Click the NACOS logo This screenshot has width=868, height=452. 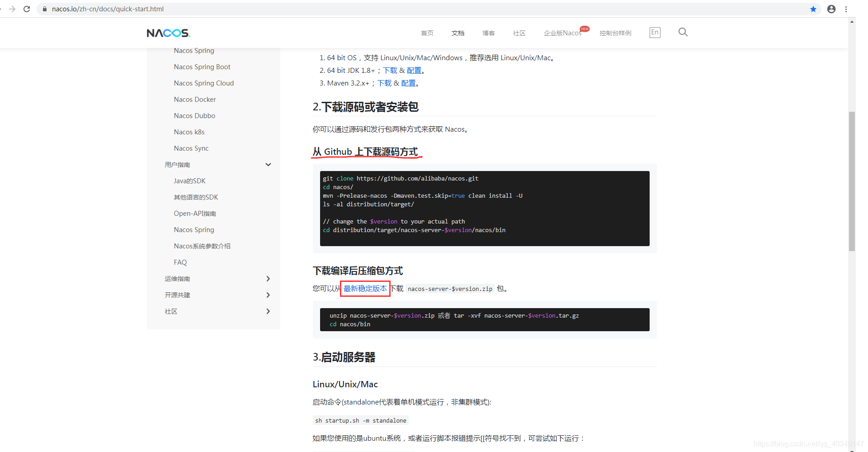click(168, 33)
